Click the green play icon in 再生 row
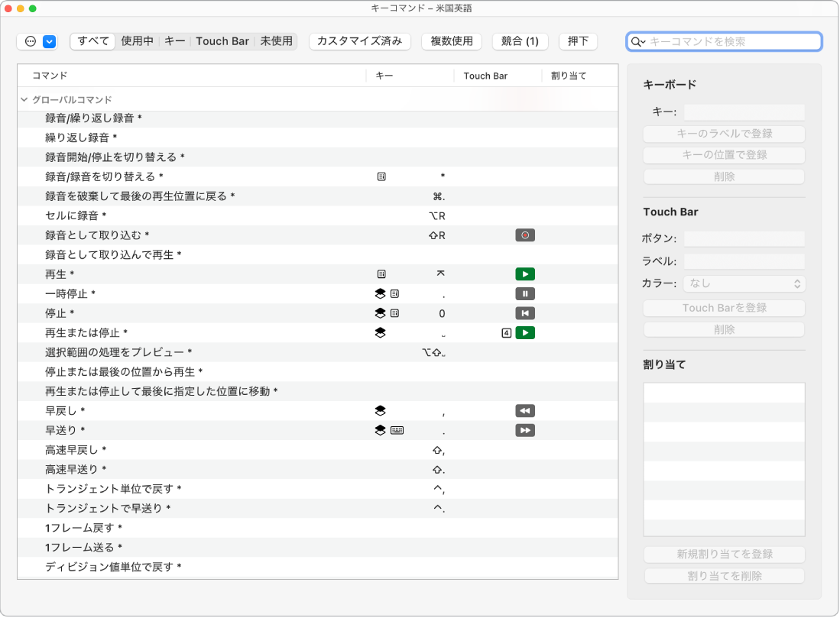The height and width of the screenshot is (618, 840). pos(525,274)
